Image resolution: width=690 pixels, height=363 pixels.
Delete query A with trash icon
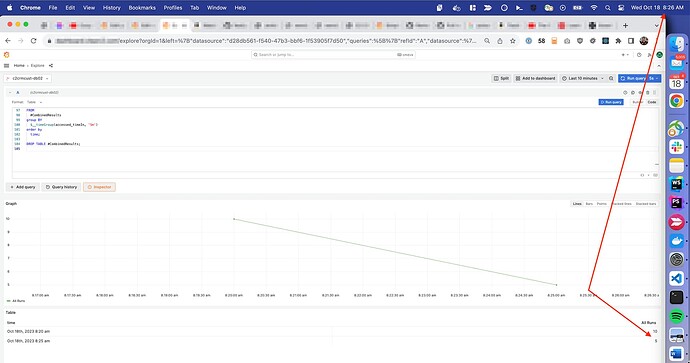[647, 92]
